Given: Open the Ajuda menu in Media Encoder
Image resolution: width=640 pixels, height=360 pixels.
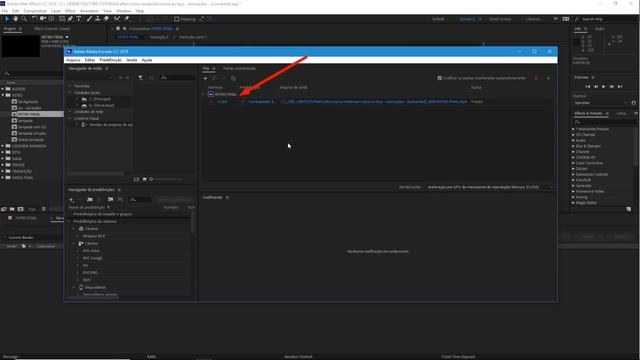Looking at the screenshot, I should (147, 60).
